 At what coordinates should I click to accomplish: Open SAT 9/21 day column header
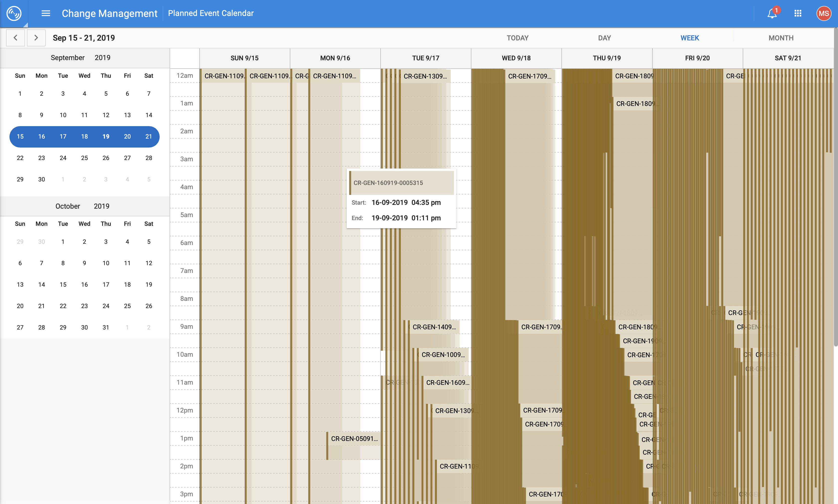(x=788, y=58)
